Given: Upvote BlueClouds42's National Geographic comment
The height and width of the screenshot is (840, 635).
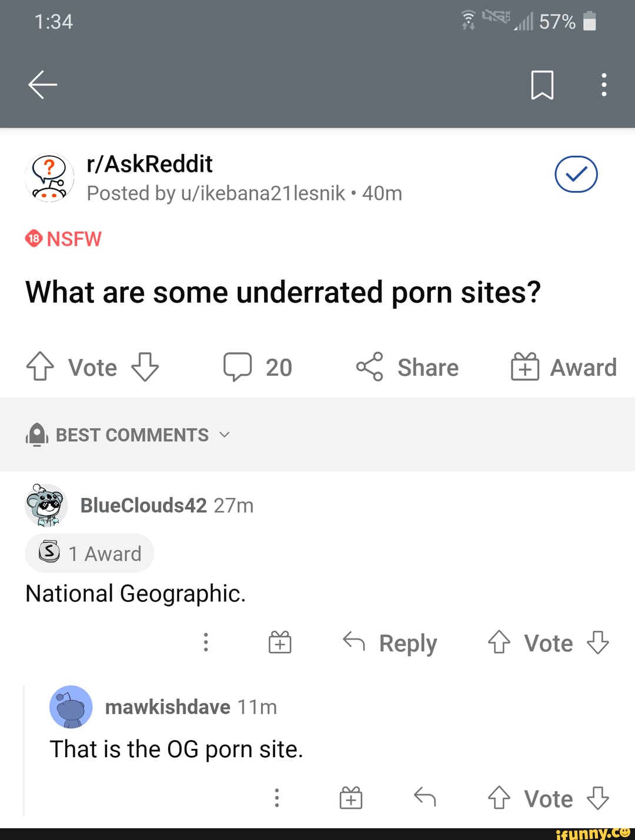Looking at the screenshot, I should [499, 642].
